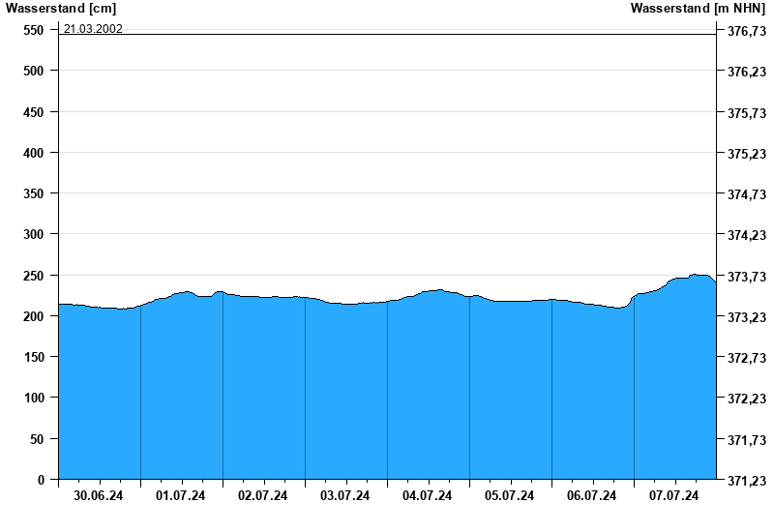This screenshot has width=774, height=532.
Task: Click the 21.03.2002 reference line label
Action: 93,29
